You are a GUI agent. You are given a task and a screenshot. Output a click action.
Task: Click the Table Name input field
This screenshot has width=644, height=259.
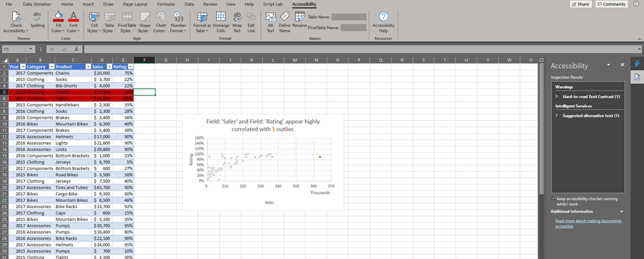click(x=349, y=16)
